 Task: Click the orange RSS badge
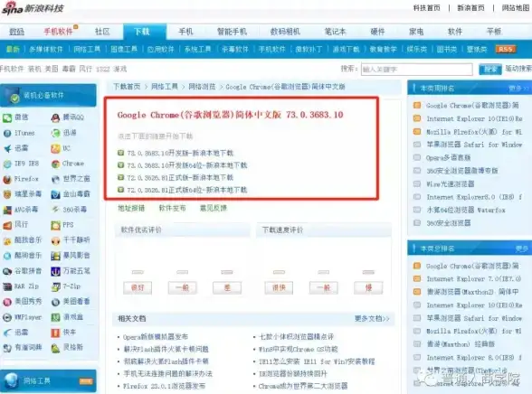[506, 49]
